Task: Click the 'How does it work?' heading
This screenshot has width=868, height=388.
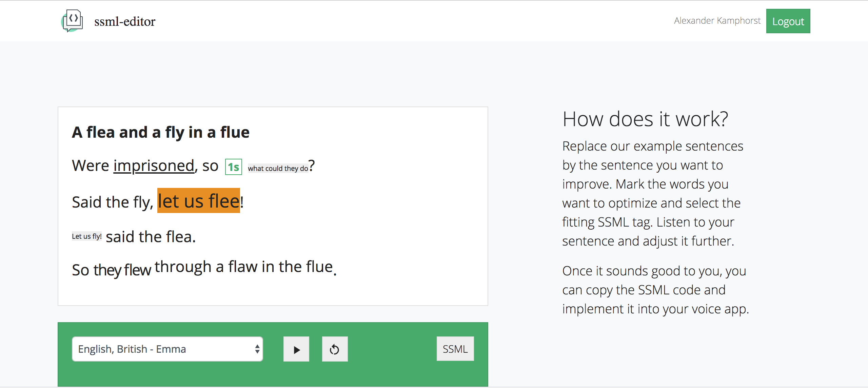Action: (x=645, y=119)
